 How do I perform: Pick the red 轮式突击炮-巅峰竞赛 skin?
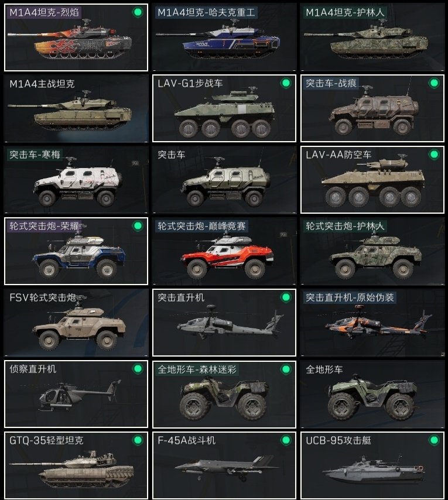pos(224,251)
